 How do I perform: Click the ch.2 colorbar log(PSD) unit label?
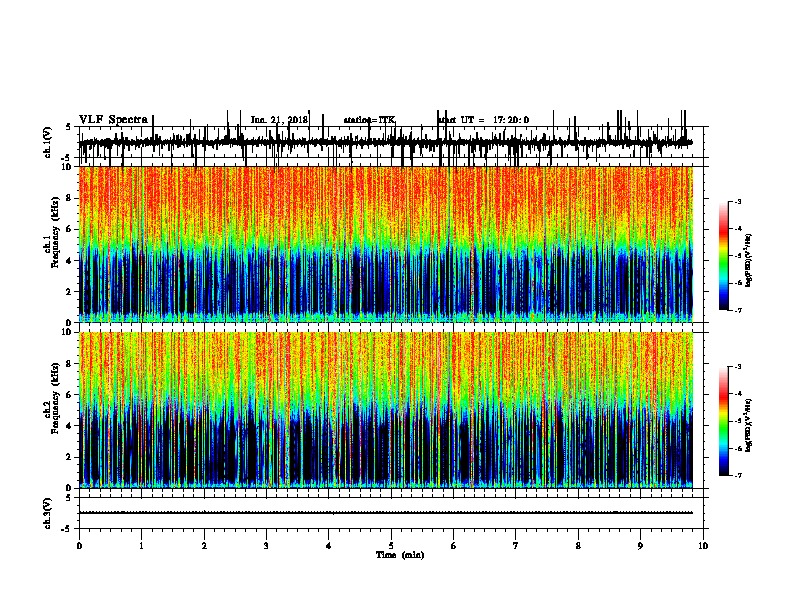coord(748,425)
